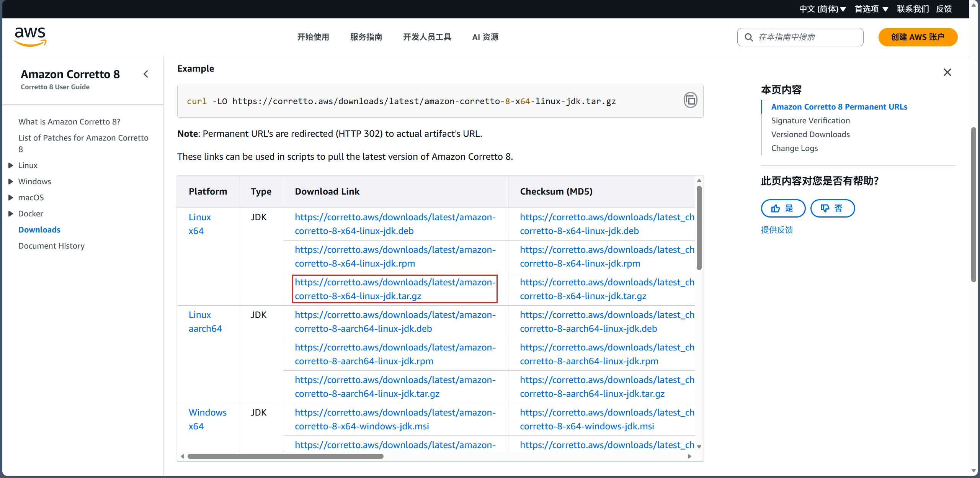Open 联系我们 contact link
The width and height of the screenshot is (980, 478).
click(913, 9)
